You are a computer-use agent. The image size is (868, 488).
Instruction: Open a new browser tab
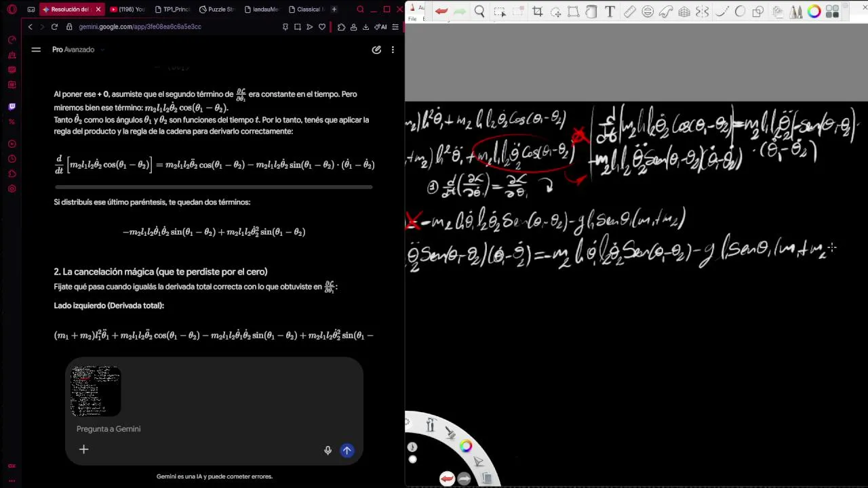[334, 9]
